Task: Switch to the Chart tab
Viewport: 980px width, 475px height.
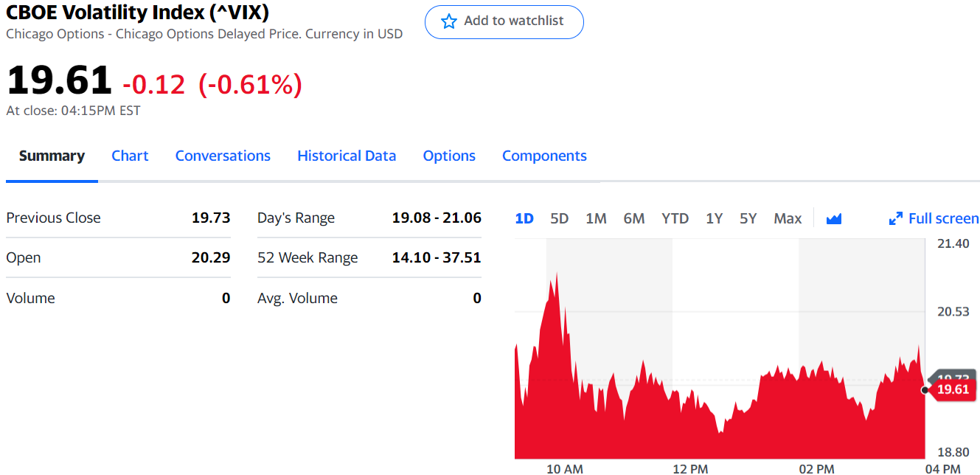Action: (x=130, y=156)
